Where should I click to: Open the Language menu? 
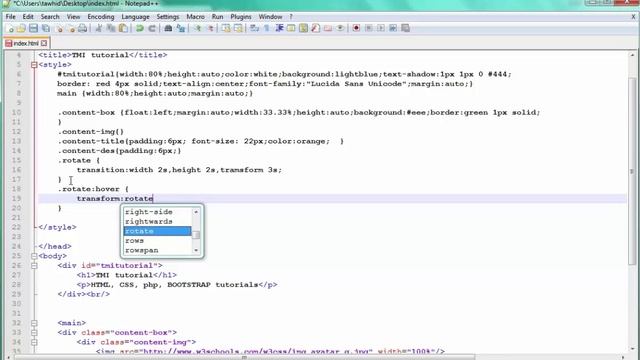click(x=135, y=17)
